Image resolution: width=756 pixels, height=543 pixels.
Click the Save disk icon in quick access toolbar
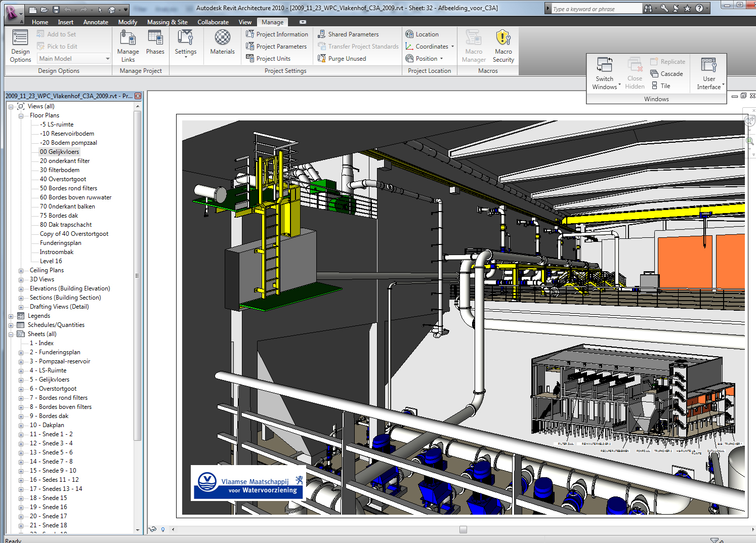(x=56, y=10)
